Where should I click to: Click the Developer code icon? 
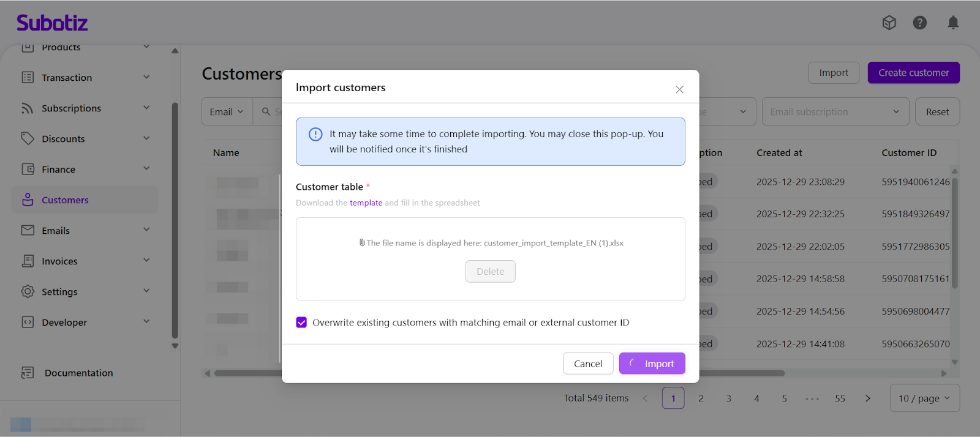pos(28,322)
